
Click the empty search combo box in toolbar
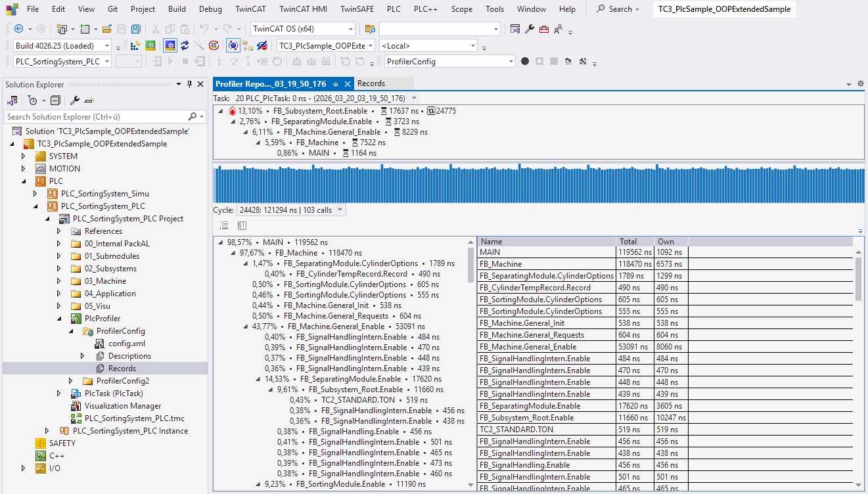pos(440,29)
